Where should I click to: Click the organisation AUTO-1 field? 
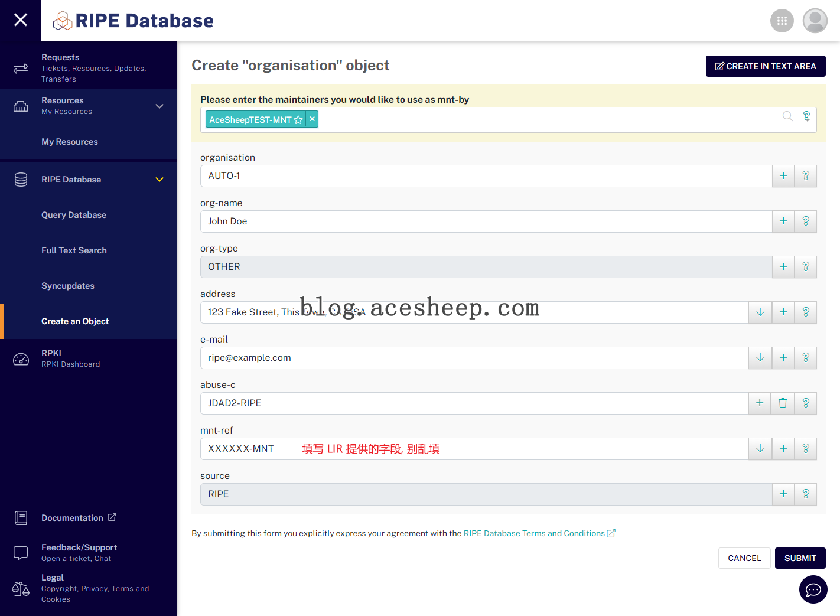(486, 176)
